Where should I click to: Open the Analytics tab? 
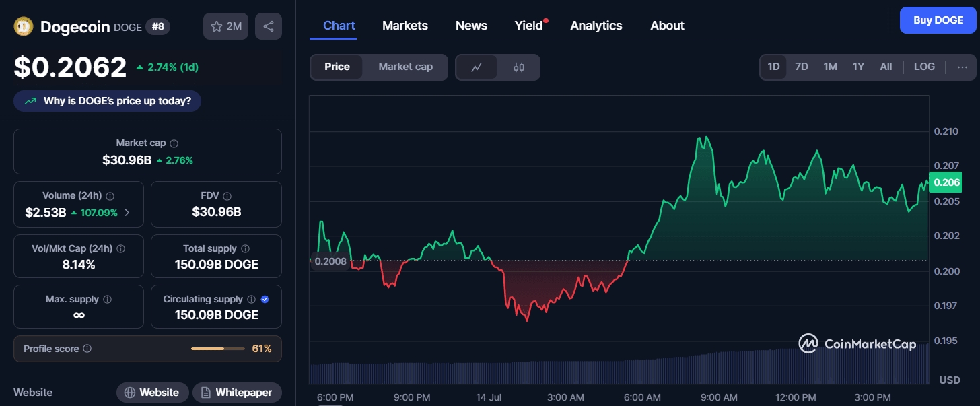coord(596,26)
